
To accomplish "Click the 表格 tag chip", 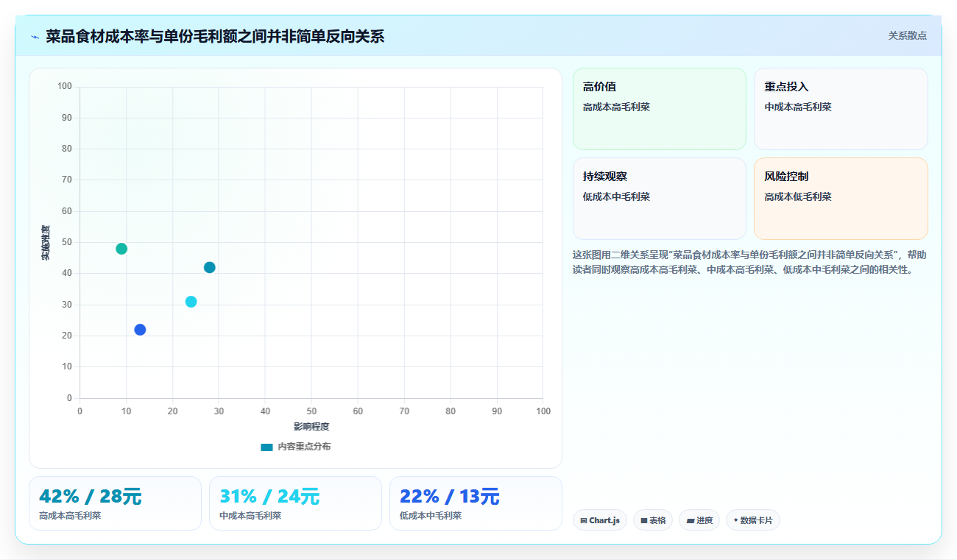I will pos(653,520).
